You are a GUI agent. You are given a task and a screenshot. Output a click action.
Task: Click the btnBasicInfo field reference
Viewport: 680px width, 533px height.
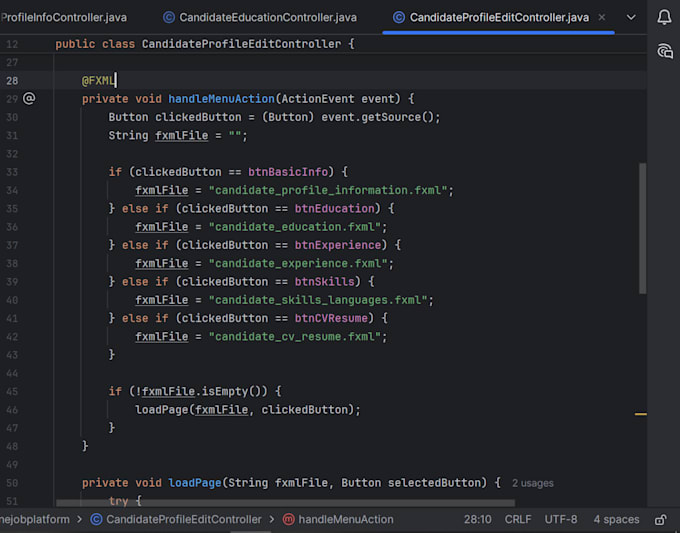pos(288,172)
